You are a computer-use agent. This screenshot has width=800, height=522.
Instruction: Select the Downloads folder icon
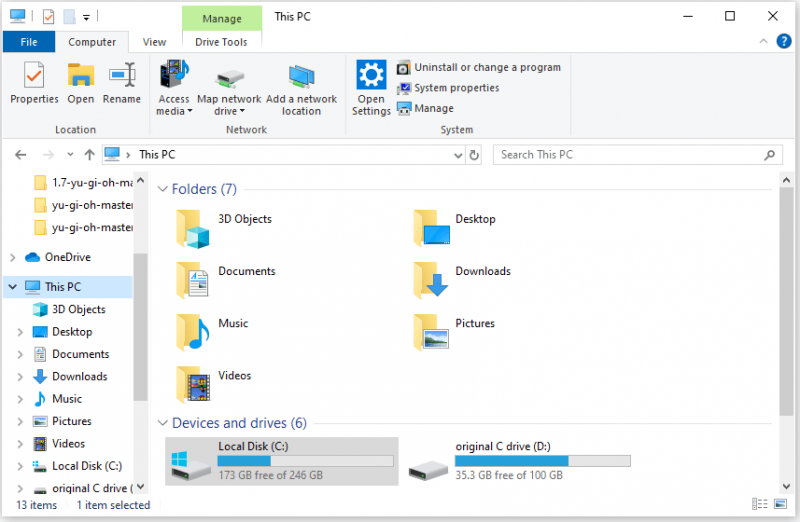[x=431, y=280]
